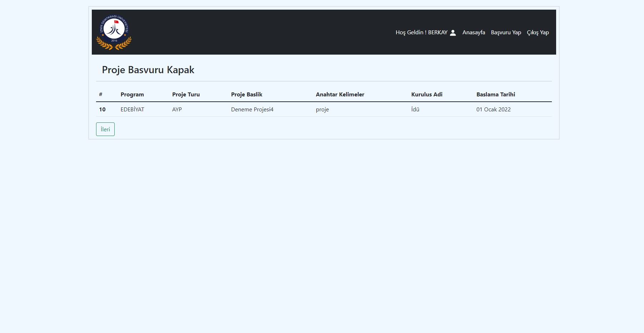Click the user profile icon beside BERKAY
This screenshot has width=644, height=333.
coord(453,32)
